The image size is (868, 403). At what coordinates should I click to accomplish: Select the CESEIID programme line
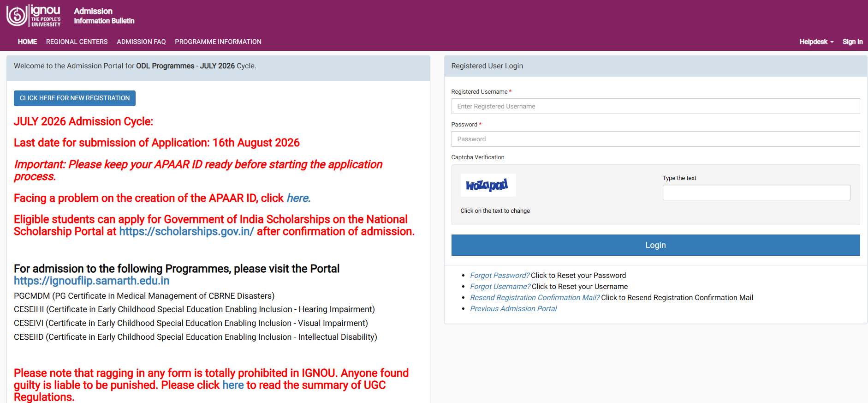click(x=196, y=337)
